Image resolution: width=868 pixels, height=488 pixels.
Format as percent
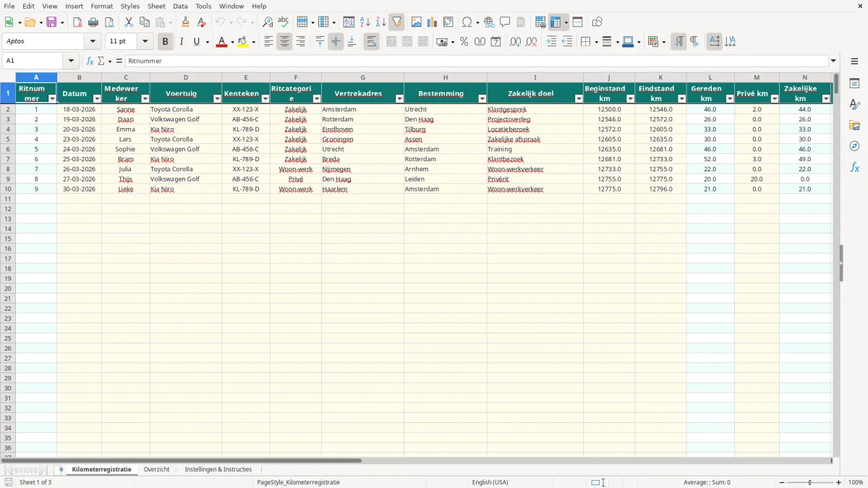tap(464, 42)
